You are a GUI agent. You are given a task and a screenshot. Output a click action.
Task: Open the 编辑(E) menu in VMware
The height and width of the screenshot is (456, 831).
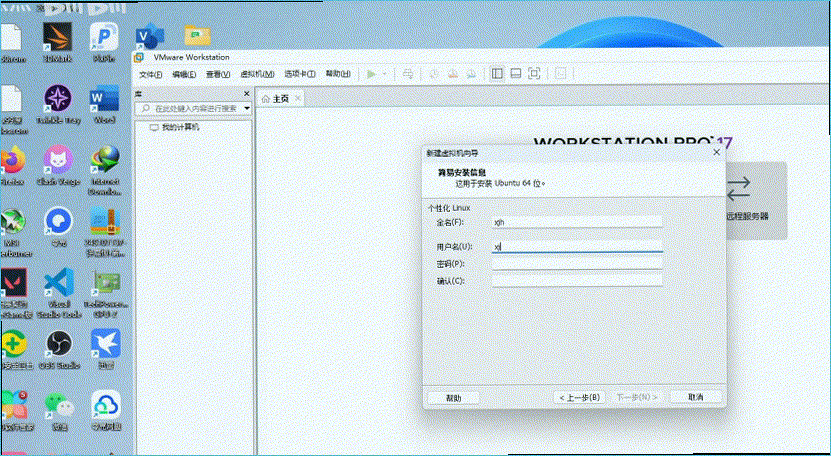click(x=184, y=74)
